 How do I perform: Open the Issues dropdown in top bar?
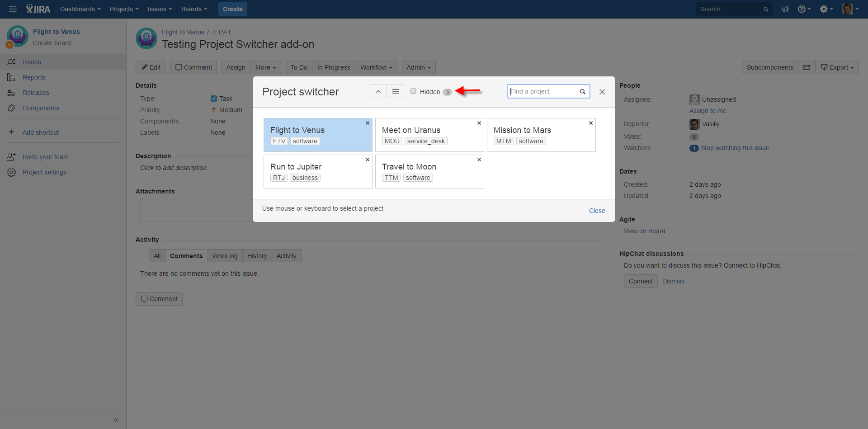(x=160, y=9)
